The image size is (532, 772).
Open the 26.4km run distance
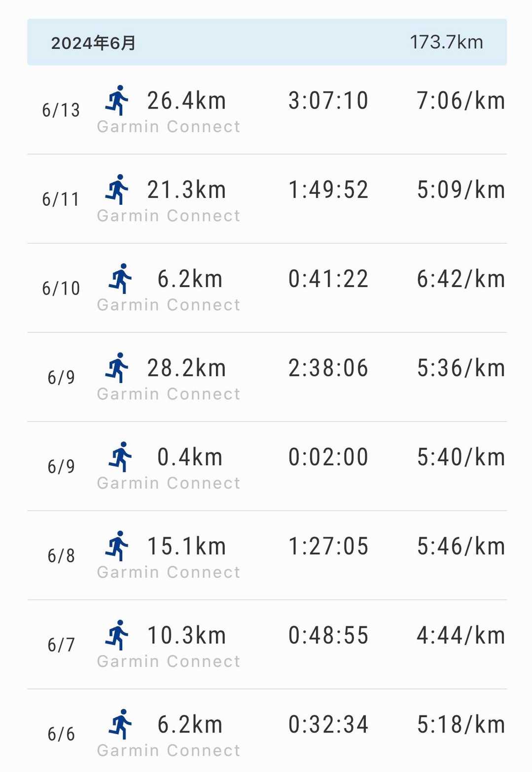click(x=186, y=101)
